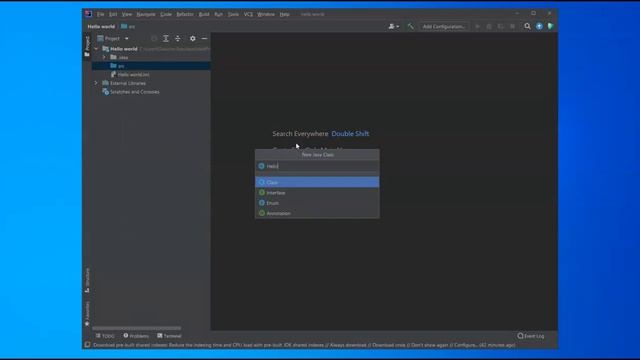Click Expand All icon in Project panel
This screenshot has height=360, width=640.
pyautogui.click(x=166, y=38)
